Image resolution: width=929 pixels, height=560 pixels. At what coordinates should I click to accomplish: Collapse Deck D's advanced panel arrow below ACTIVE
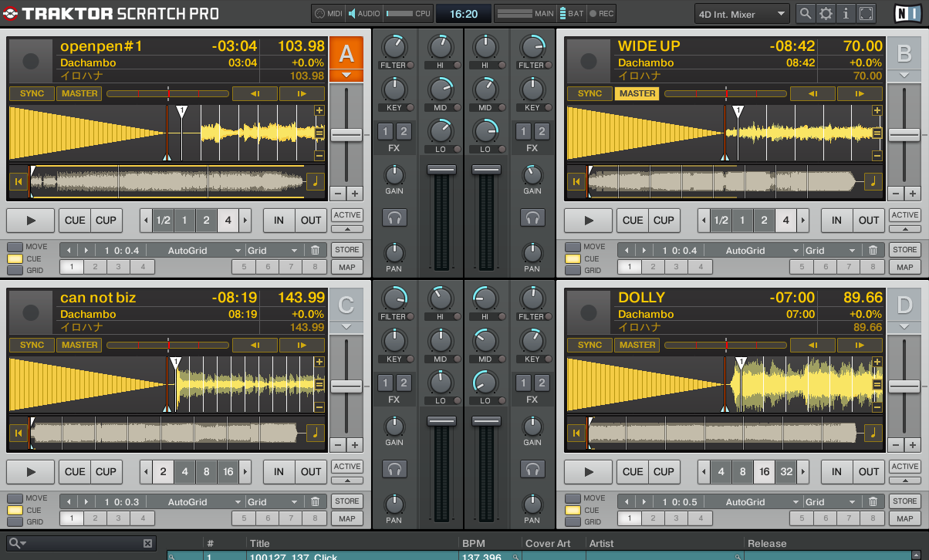[905, 480]
